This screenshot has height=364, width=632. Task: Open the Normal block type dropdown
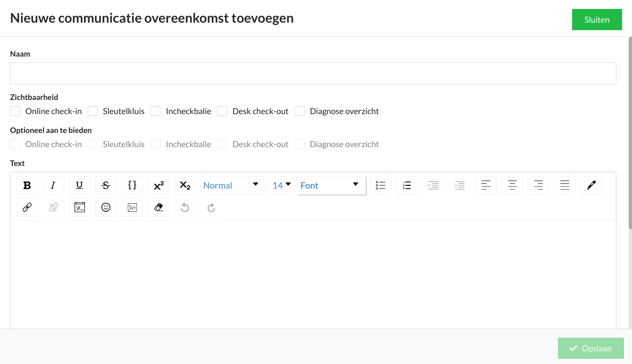tap(233, 185)
